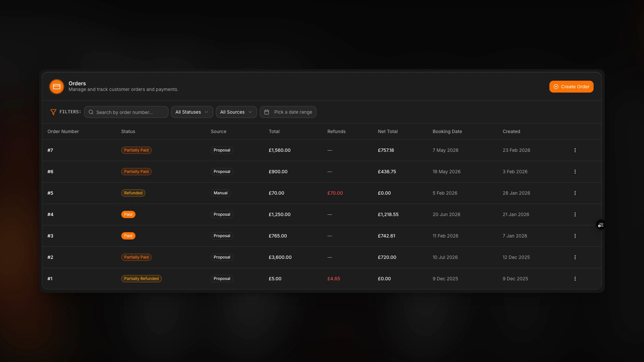Click the £757.18 net total

[386, 150]
